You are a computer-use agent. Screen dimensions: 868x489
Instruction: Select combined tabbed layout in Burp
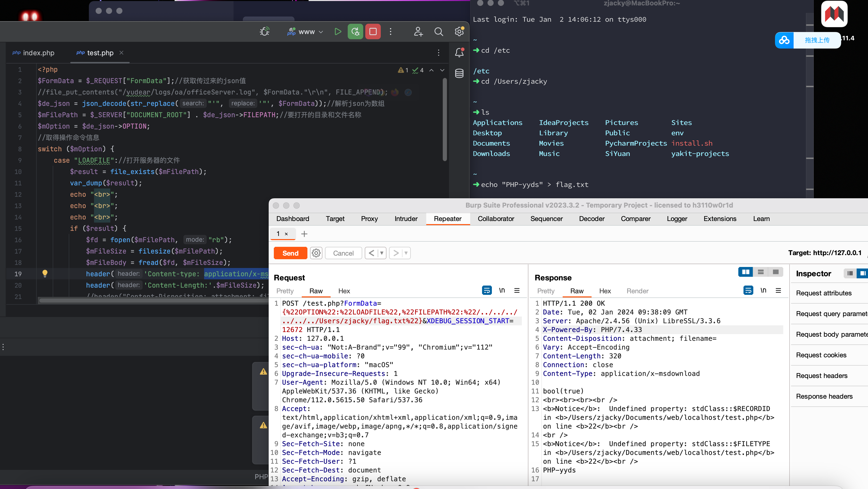click(x=776, y=272)
